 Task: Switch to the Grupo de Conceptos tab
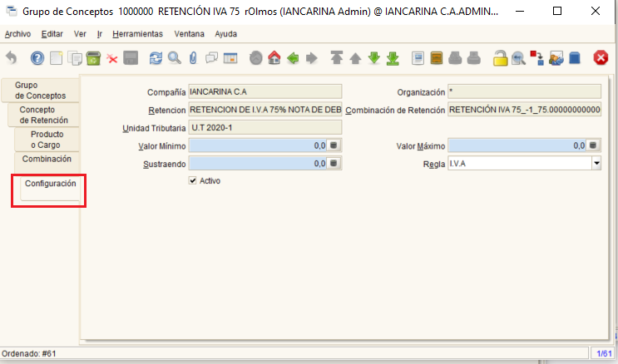coord(41,91)
